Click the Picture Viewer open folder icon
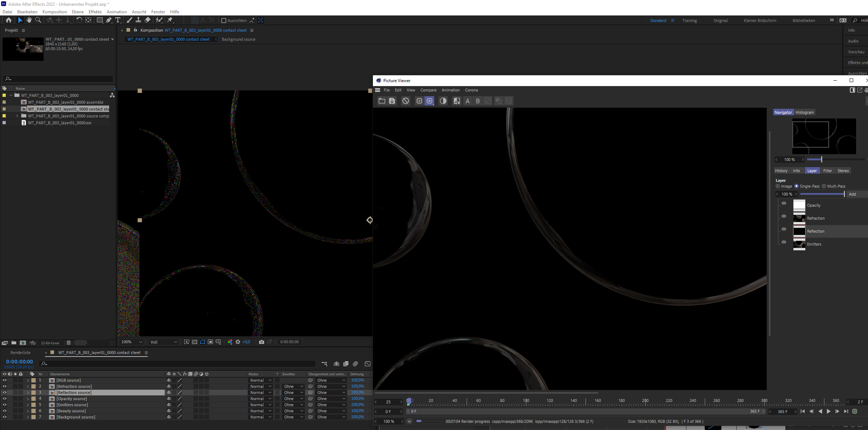Screen dimensions: 868x430 tap(382, 101)
